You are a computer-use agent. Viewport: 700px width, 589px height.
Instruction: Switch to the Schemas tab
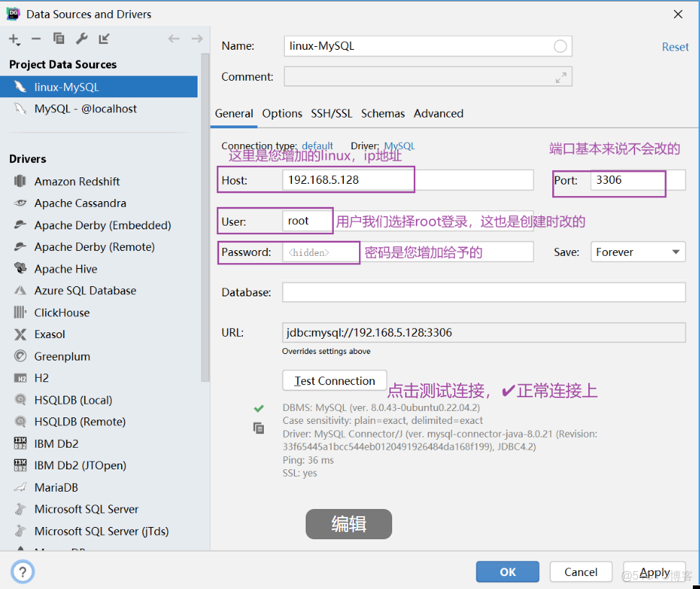[383, 113]
